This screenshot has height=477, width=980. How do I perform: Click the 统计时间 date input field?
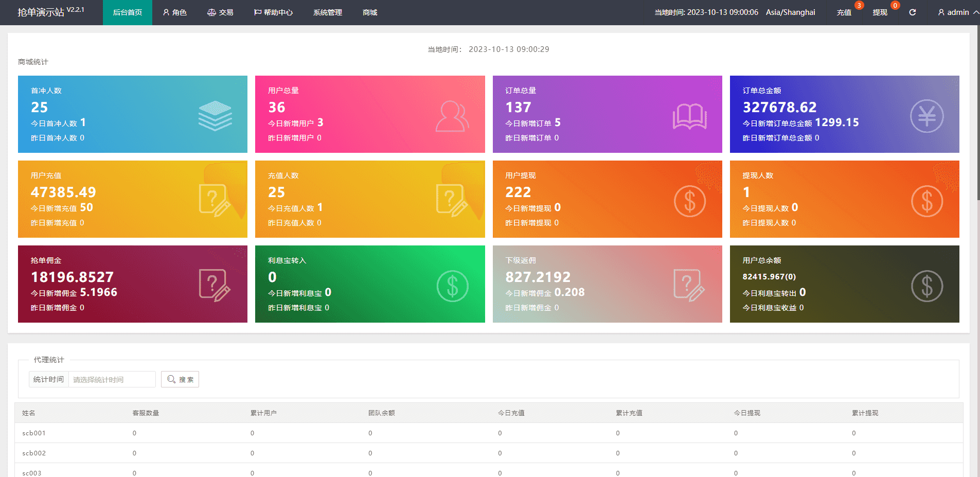112,379
